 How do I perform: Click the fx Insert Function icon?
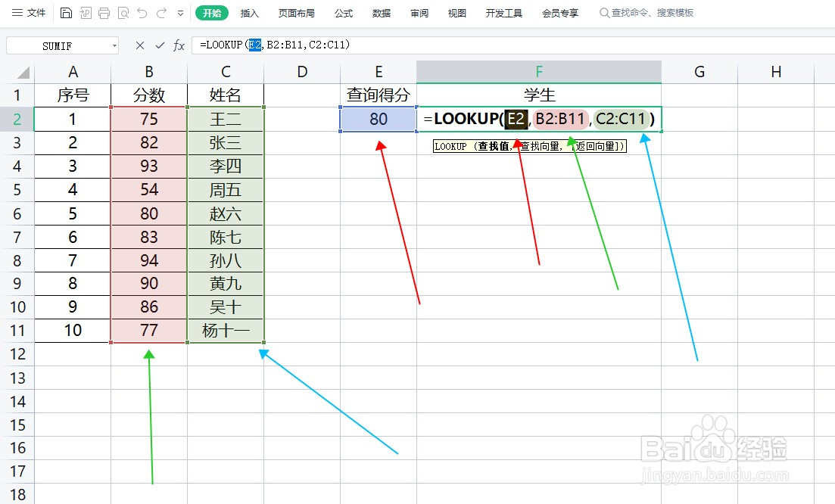coord(179,45)
